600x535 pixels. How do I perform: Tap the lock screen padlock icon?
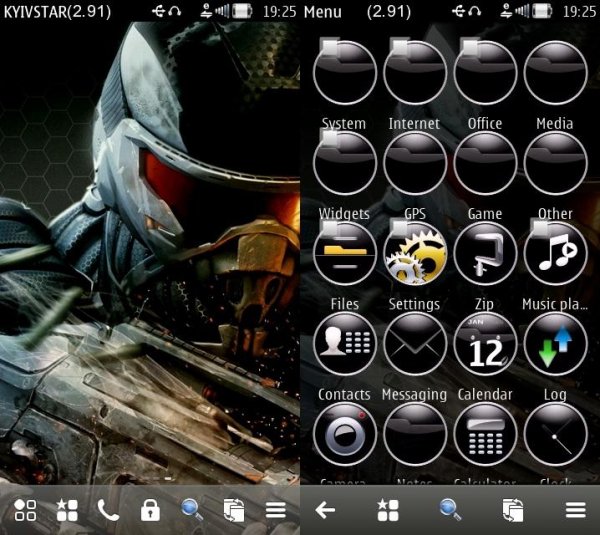point(150,510)
